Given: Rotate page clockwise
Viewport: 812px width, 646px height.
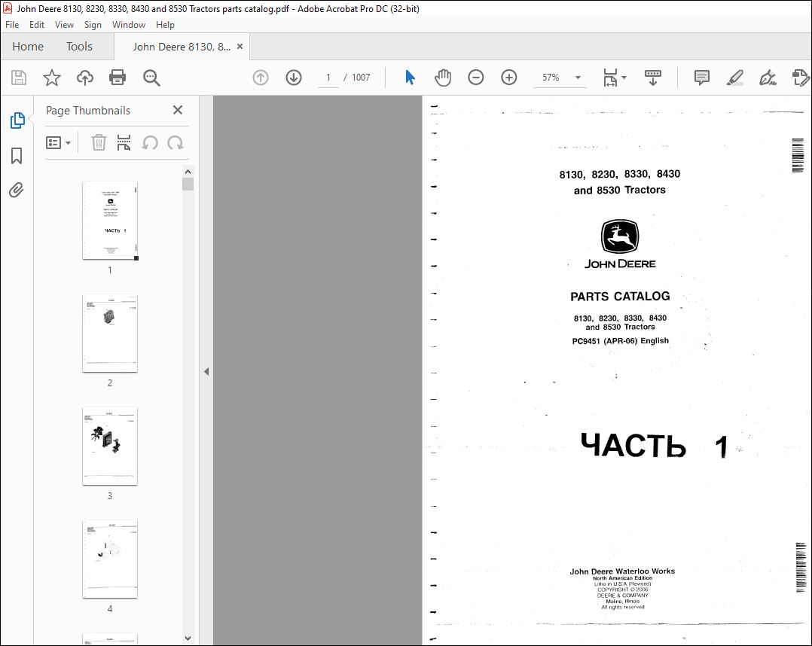Looking at the screenshot, I should 176,142.
